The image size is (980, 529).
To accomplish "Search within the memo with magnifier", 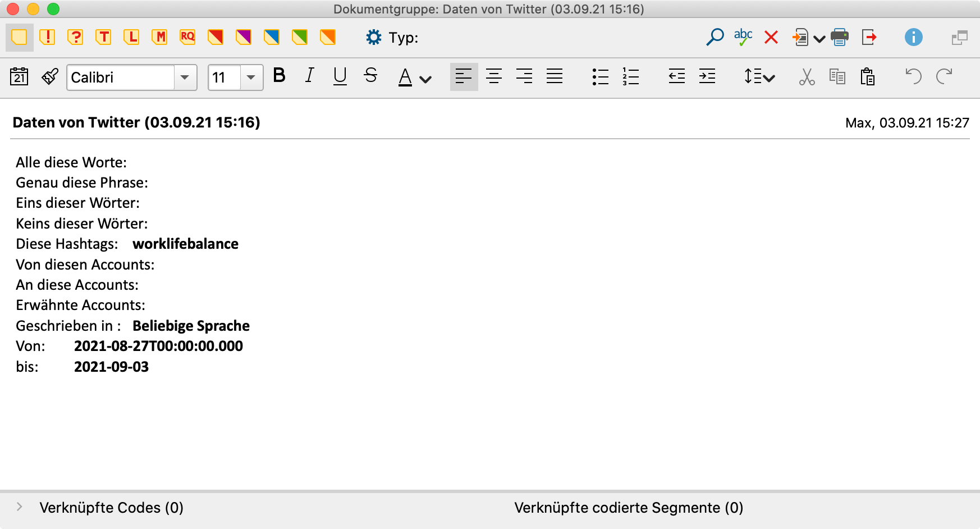I will pyautogui.click(x=715, y=38).
